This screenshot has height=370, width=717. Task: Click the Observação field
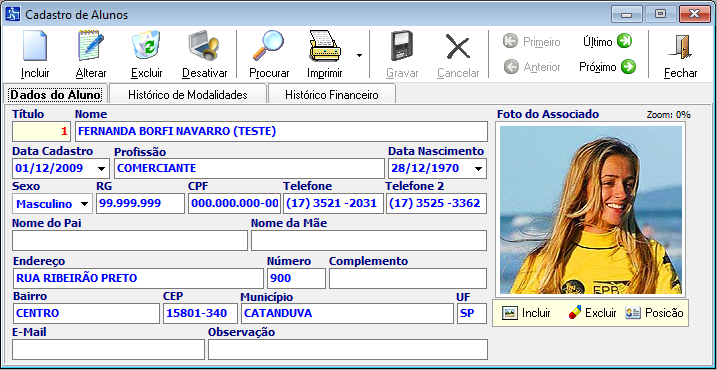348,350
